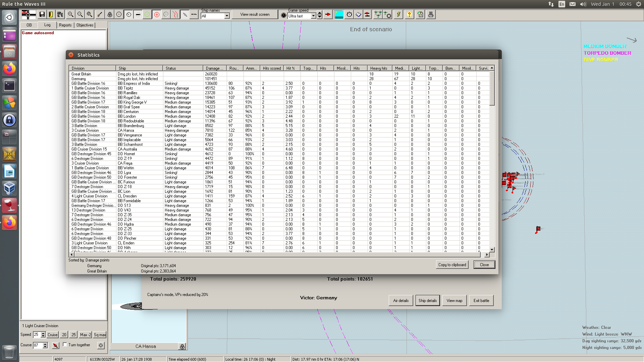
Task: Sort the table by Hits scored column
Action: (x=272, y=68)
